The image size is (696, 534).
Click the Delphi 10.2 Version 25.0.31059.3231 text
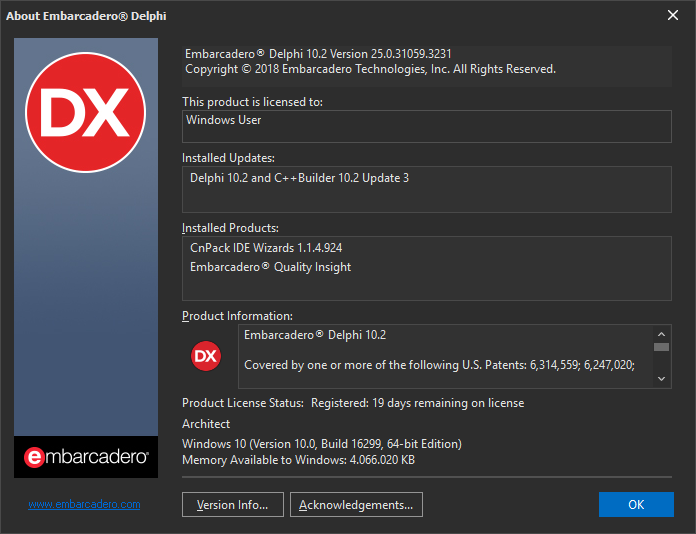click(318, 54)
